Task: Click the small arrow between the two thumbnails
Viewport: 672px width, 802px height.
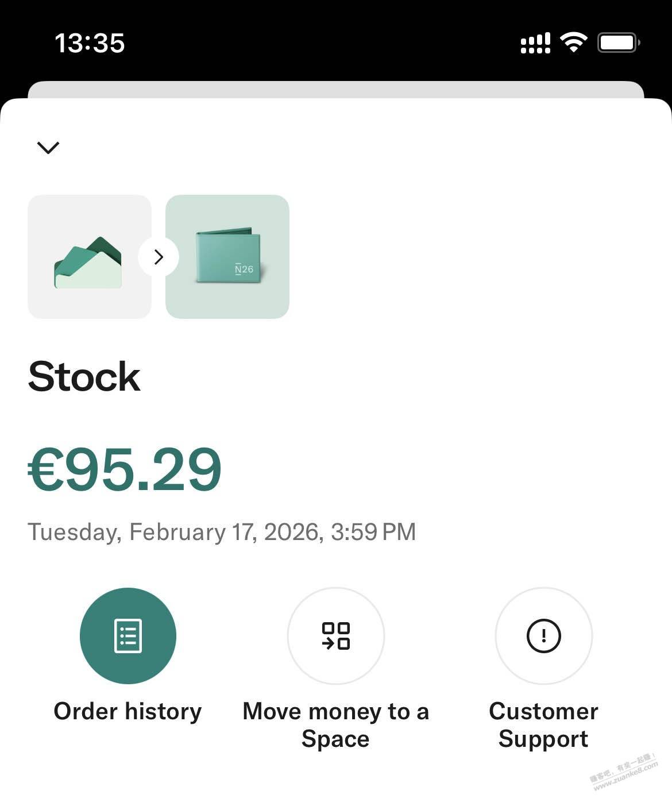Action: (159, 257)
